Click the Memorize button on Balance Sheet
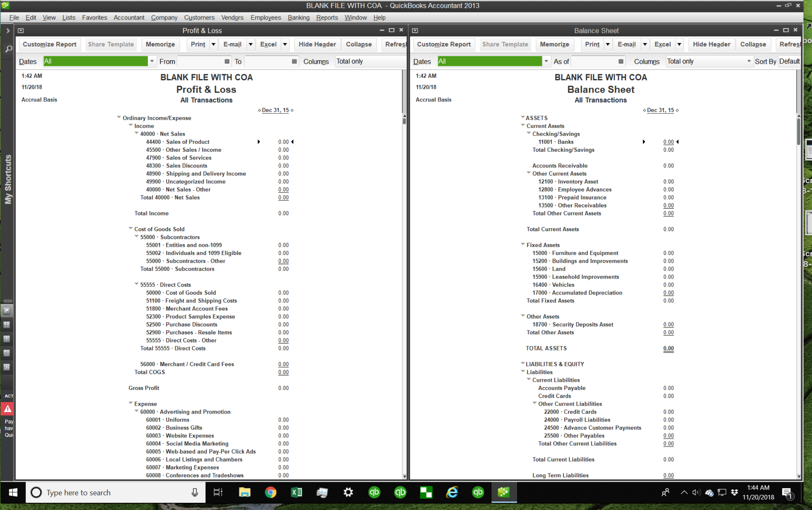The width and height of the screenshot is (812, 510). (x=555, y=44)
